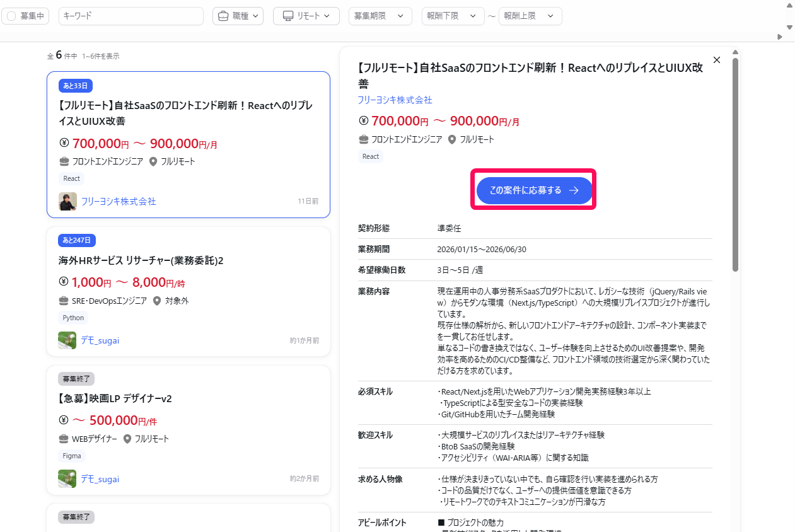The height and width of the screenshot is (532, 795).
Task: Click the top-right scroll down arrow
Action: pyautogui.click(x=789, y=27)
